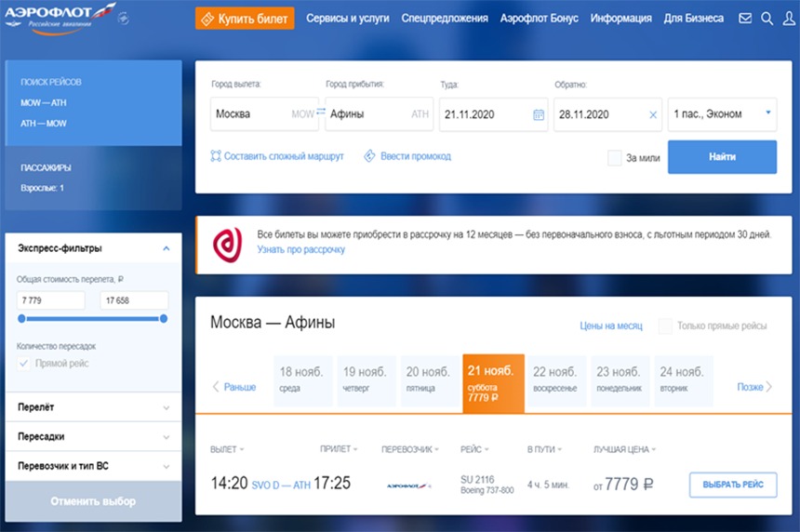Sort flights by ВЫЛЕТ column
The height and width of the screenshot is (532, 800).
(x=227, y=449)
